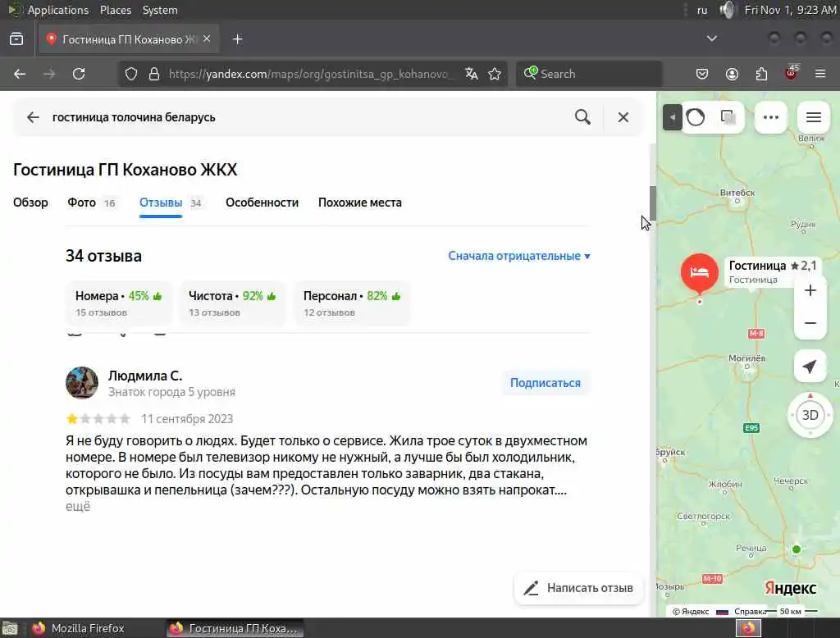Expand the review with ещё

coord(78,506)
